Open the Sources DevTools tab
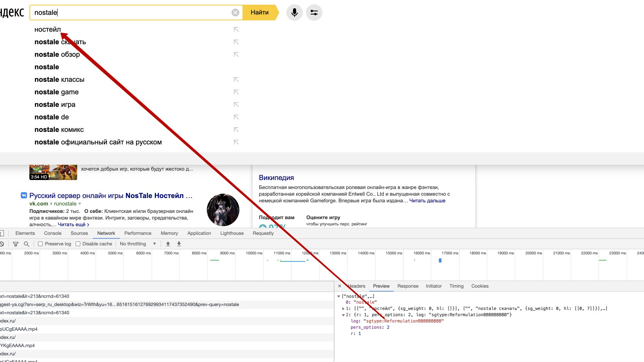Screen dimensions: 644x362 79,233
